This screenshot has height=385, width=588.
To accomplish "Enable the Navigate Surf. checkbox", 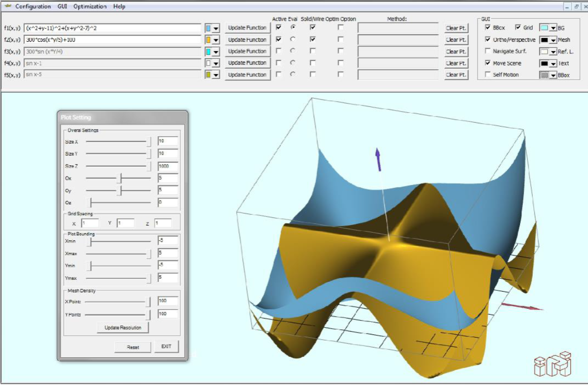I will point(488,52).
